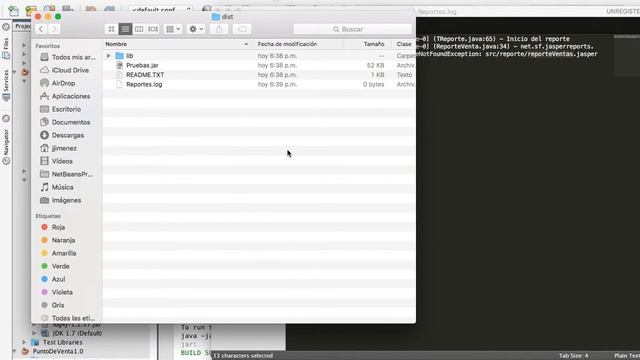The width and height of the screenshot is (640, 360).
Task: Focus the Buscar search field
Action: [x=353, y=29]
